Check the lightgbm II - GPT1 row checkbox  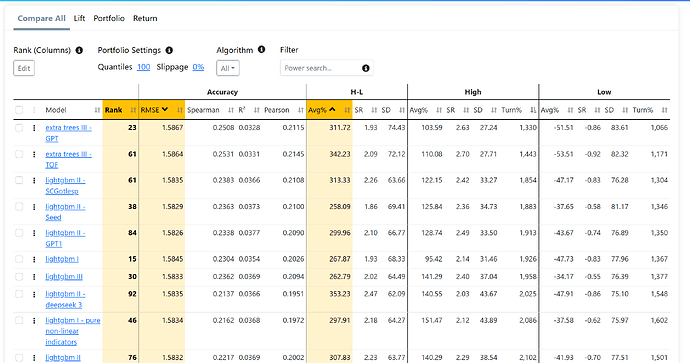tap(19, 233)
